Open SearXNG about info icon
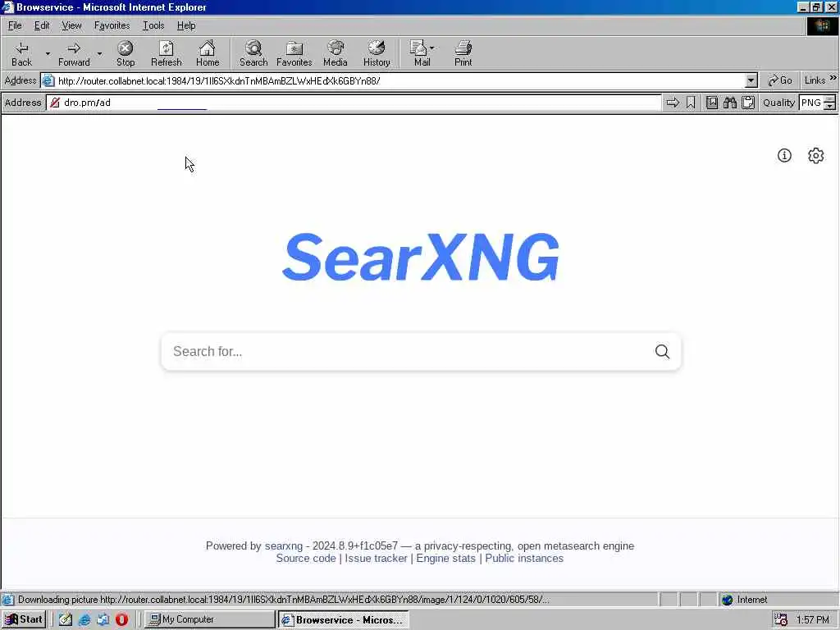Viewport: 840px width, 630px height. click(x=784, y=155)
